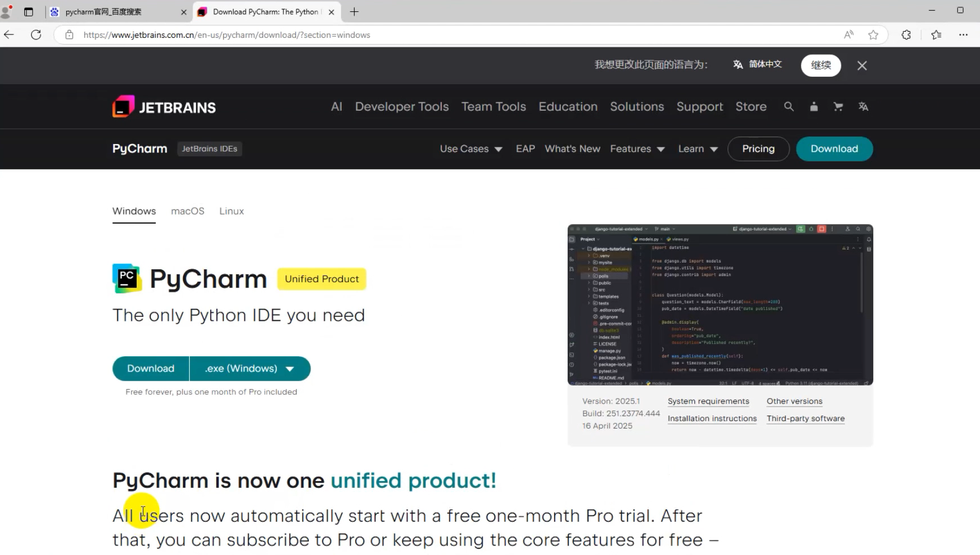Click the browser address bar URL
The image size is (980, 555).
tap(227, 35)
